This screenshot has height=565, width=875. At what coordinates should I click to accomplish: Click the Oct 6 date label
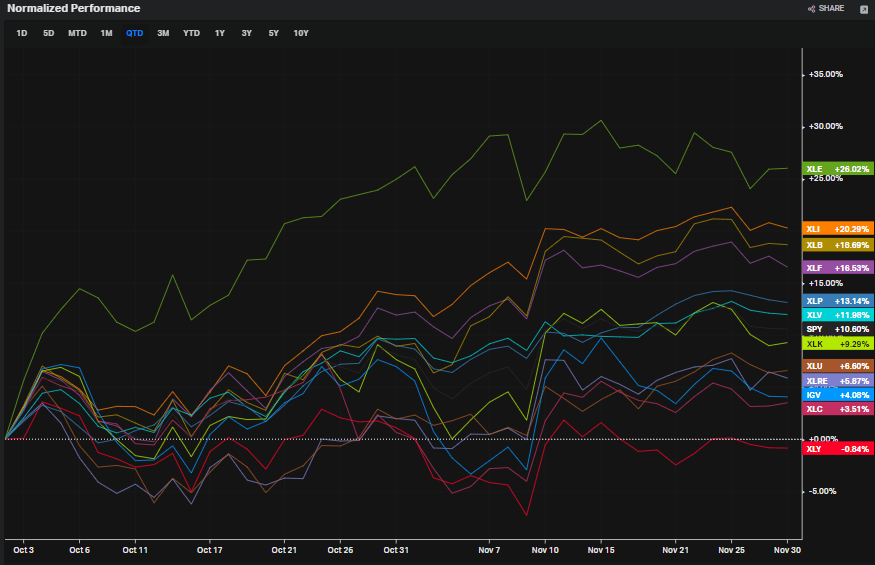click(x=79, y=550)
